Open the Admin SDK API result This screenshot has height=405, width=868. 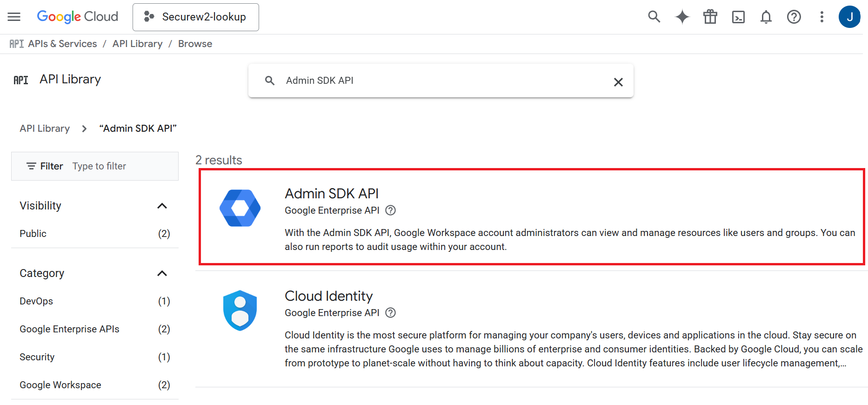pyautogui.click(x=332, y=194)
